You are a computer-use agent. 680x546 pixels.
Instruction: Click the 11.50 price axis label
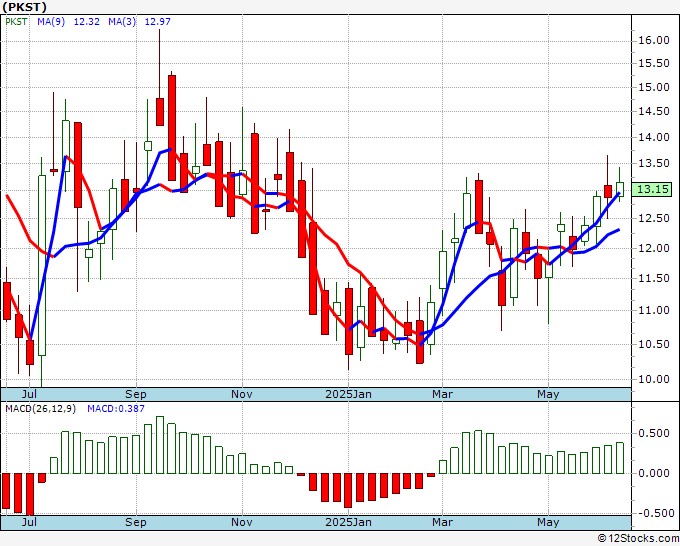(654, 278)
